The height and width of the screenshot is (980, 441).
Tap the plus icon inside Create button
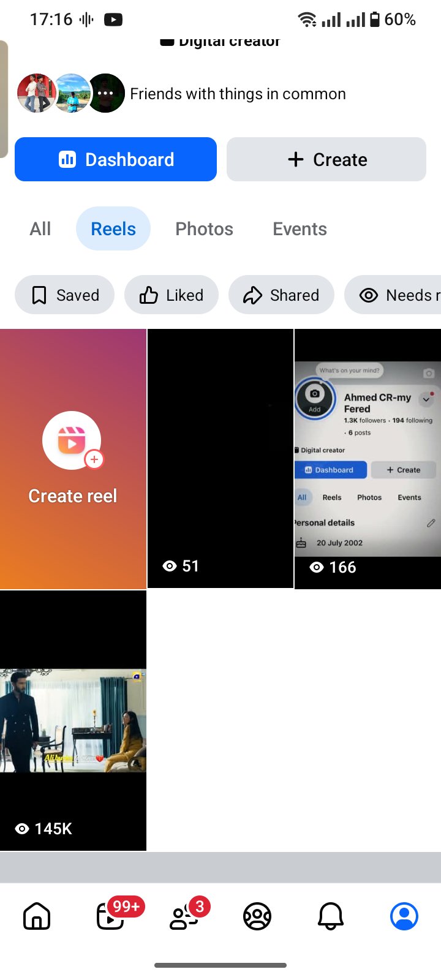pos(296,159)
